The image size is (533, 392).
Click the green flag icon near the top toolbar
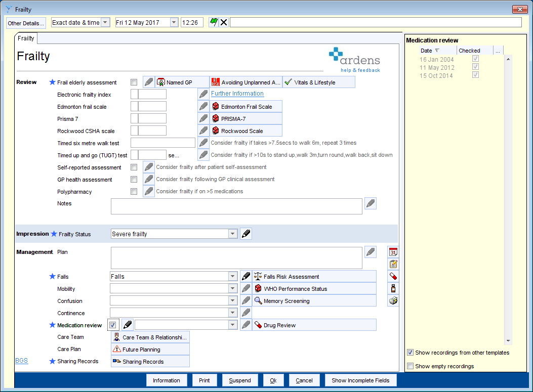213,22
